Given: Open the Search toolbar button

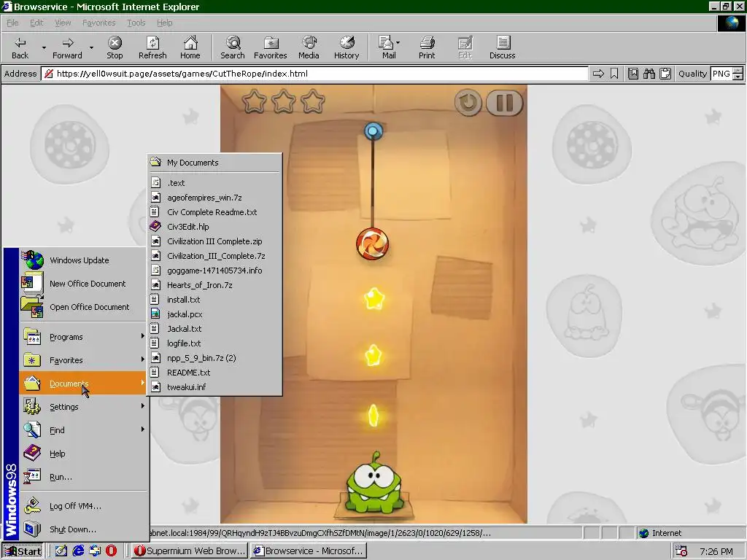Looking at the screenshot, I should [233, 47].
